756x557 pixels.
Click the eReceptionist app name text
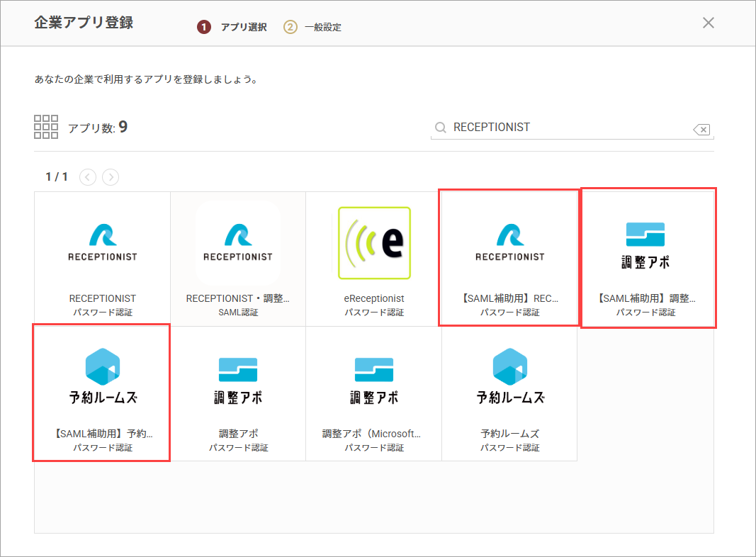[374, 298]
